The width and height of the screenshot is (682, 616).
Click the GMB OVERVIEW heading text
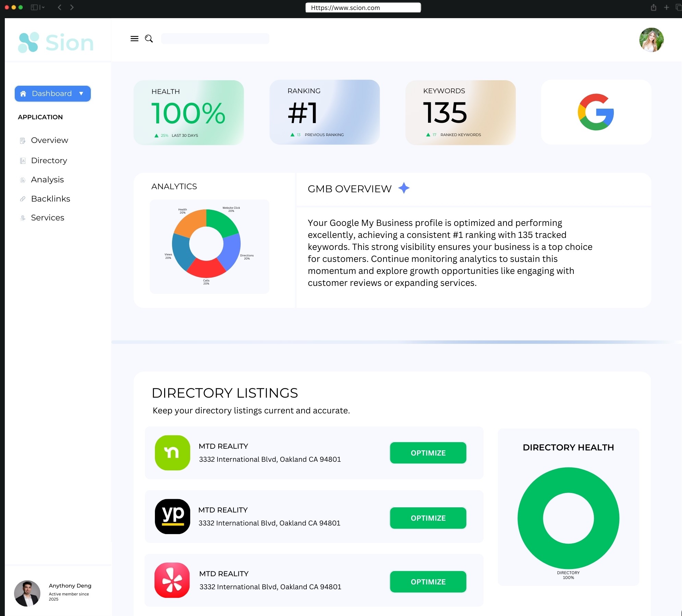pos(350,189)
